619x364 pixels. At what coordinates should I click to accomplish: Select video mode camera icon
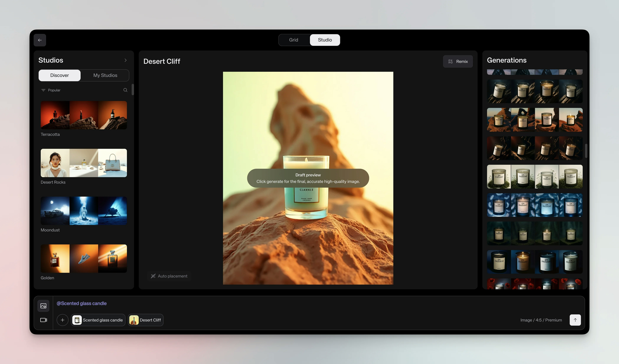[x=44, y=320]
